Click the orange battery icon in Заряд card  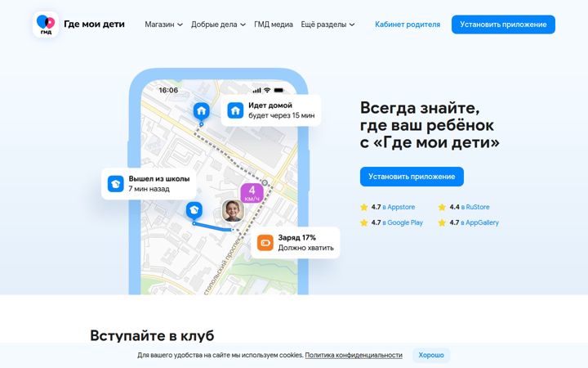pos(265,243)
